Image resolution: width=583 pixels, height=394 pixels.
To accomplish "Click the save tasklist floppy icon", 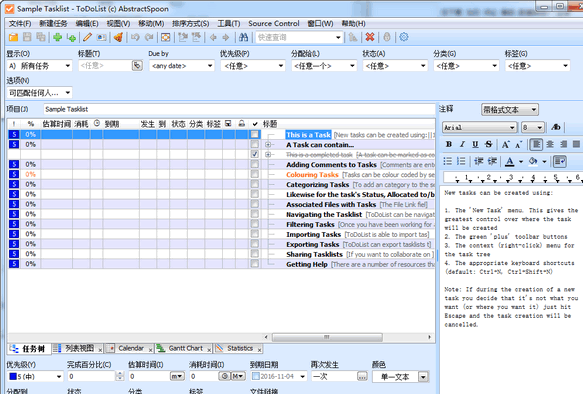I will point(27,37).
